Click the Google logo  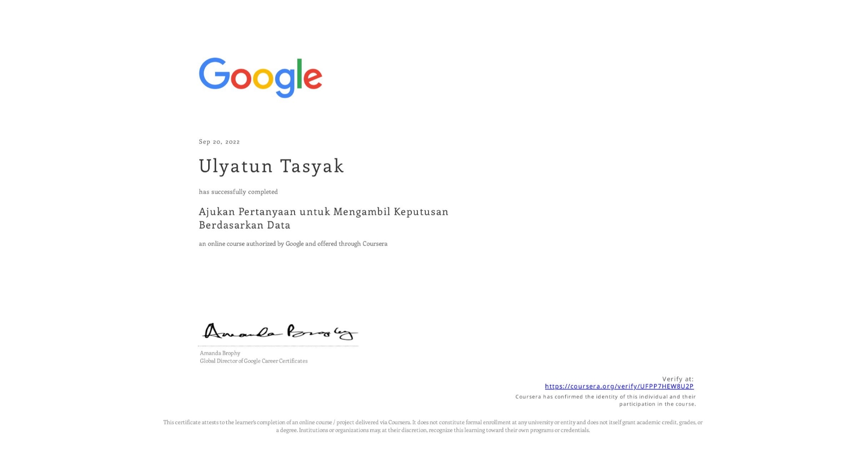[260, 77]
